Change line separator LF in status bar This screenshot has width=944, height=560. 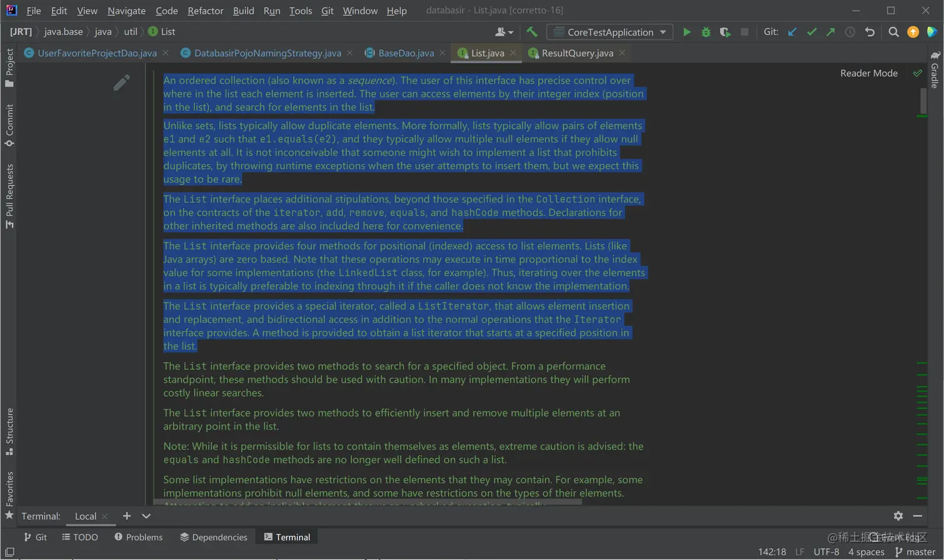click(800, 552)
